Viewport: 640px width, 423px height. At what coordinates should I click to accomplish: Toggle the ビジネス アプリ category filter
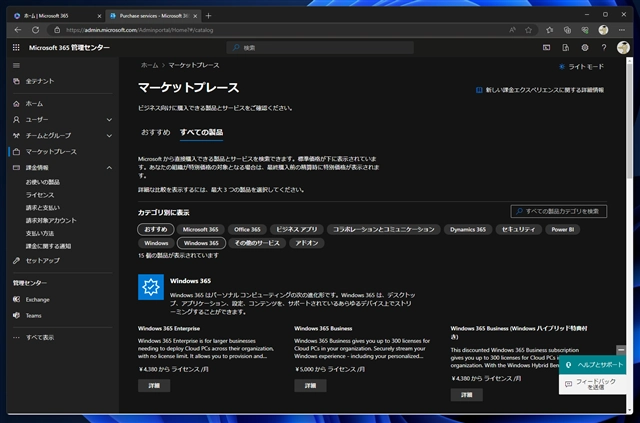297,229
